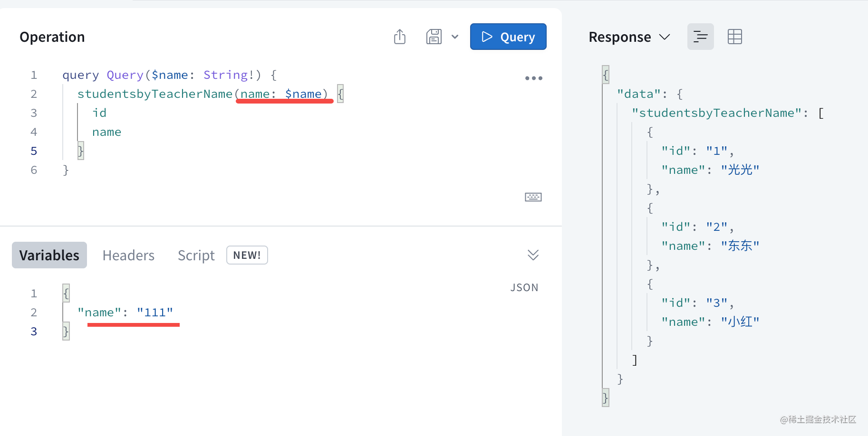Screen dimensions: 868x436
Task: Collapse the variables JSON fold marker
Action: pyautogui.click(x=66, y=293)
